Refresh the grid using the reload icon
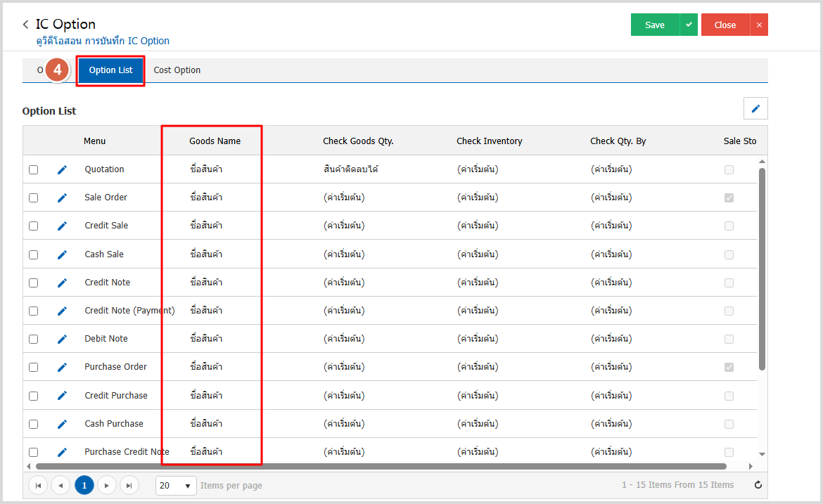The width and height of the screenshot is (823, 504). [x=758, y=485]
